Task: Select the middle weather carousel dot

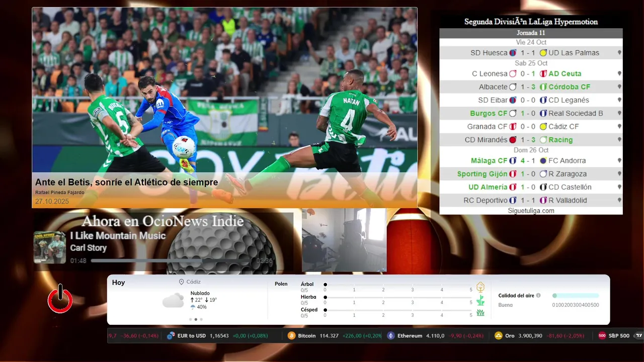Action: tap(196, 319)
